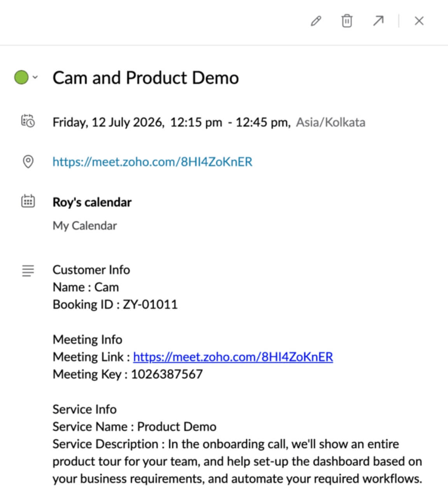Close the event details popup
This screenshot has width=448, height=499.
pos(419,21)
